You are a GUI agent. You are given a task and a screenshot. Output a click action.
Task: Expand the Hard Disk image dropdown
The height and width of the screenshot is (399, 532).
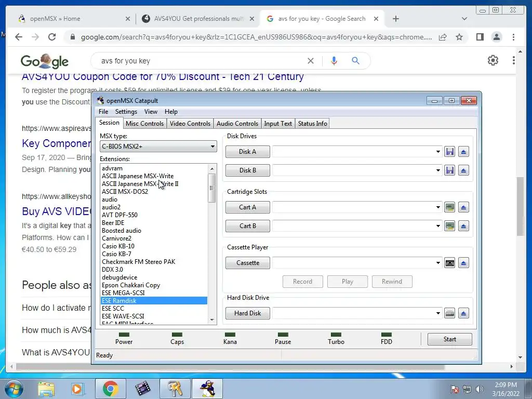438,313
